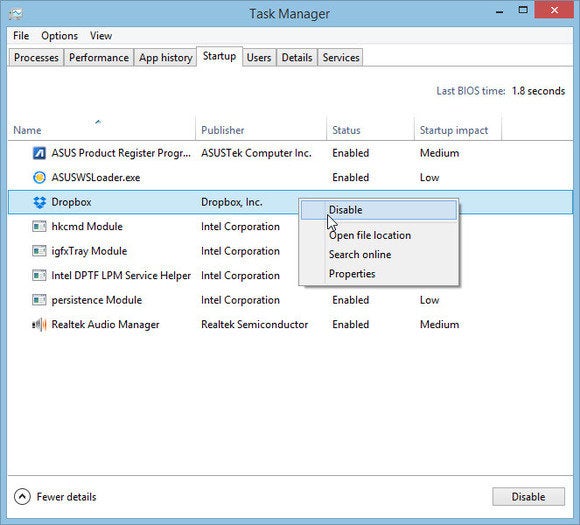Click Medium impact in Realtek Audio row

point(439,325)
